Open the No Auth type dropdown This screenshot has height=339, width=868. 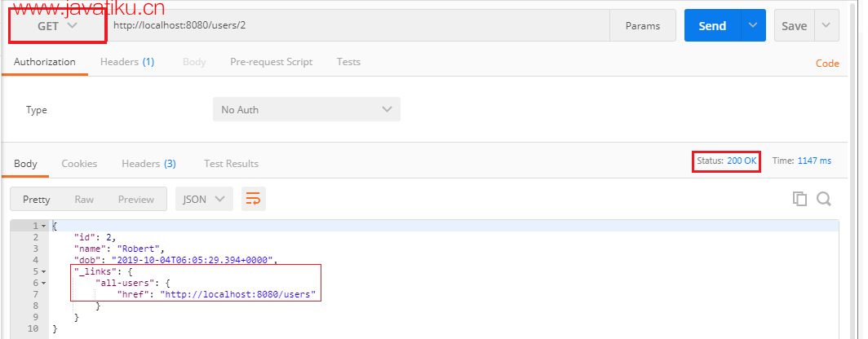pos(307,109)
